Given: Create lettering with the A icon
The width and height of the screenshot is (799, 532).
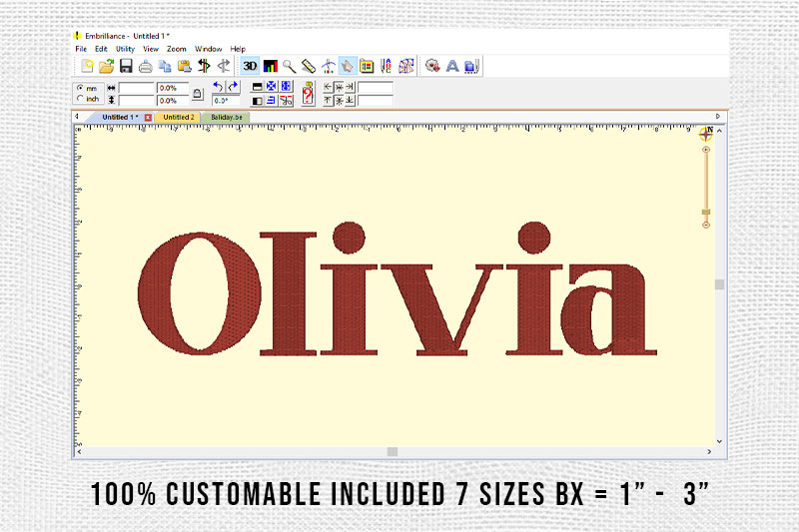Looking at the screenshot, I should click(452, 66).
